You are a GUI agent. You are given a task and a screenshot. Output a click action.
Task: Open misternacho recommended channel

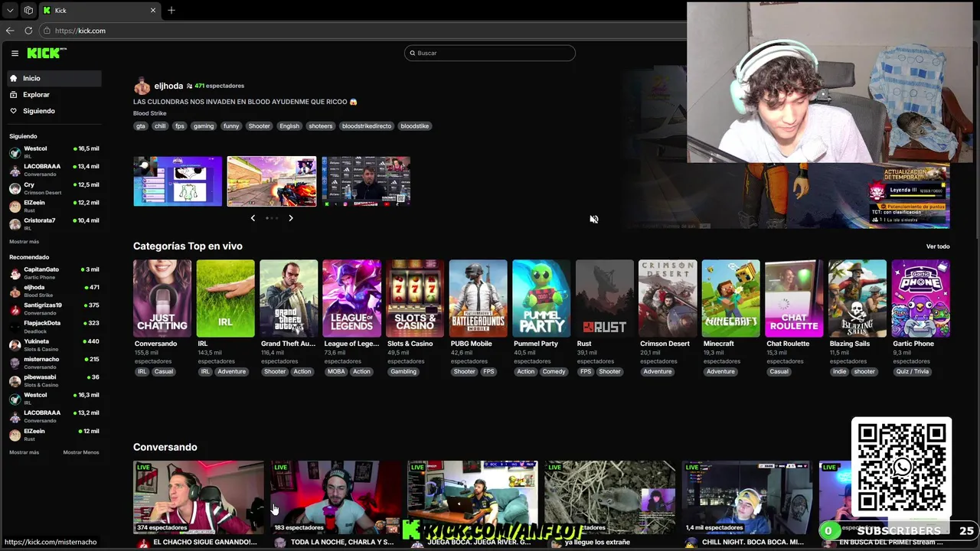pos(54,363)
